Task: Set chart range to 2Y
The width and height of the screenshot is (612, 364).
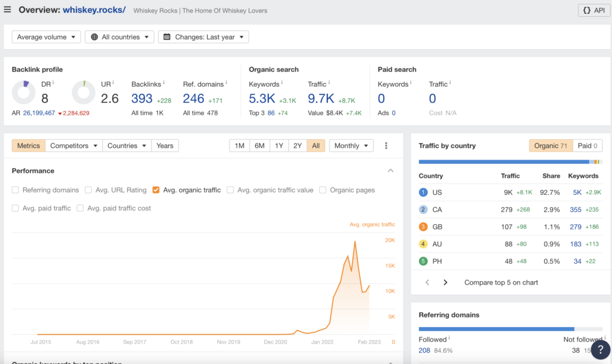Action: tap(298, 145)
